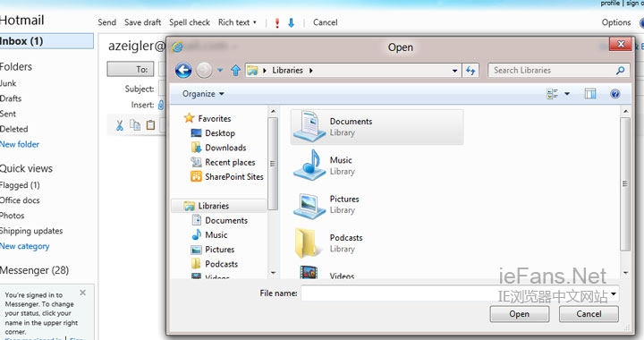
Task: Open Deleted folder in Hotmail
Action: click(14, 129)
